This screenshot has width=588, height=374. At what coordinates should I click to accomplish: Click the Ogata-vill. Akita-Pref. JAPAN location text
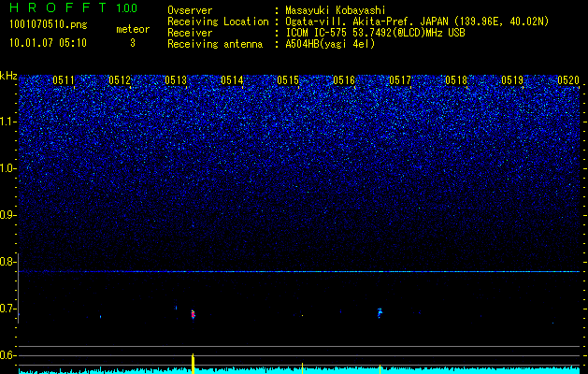417,22
